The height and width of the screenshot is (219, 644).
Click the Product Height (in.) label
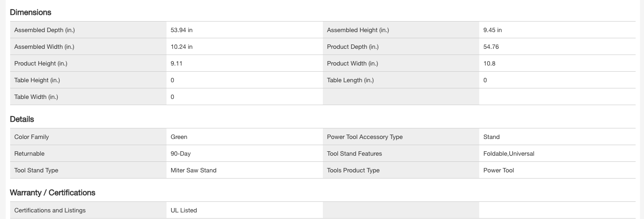pyautogui.click(x=41, y=63)
